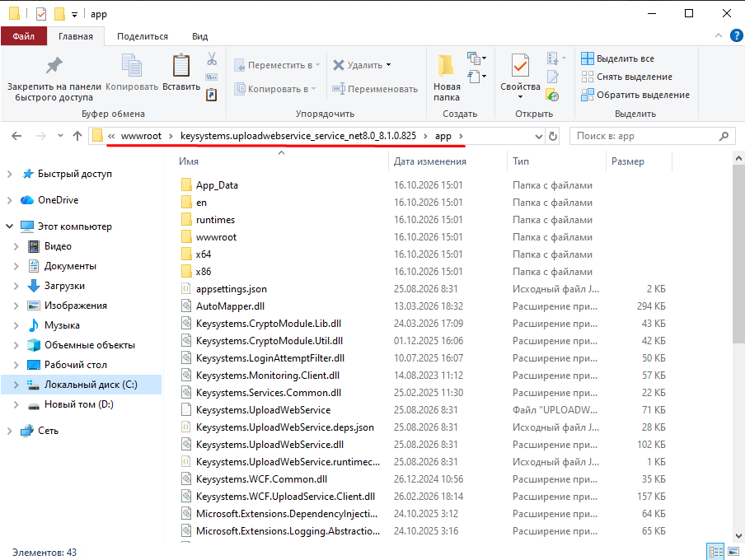Navigate back with the left arrow
745x560 pixels.
coord(16,137)
